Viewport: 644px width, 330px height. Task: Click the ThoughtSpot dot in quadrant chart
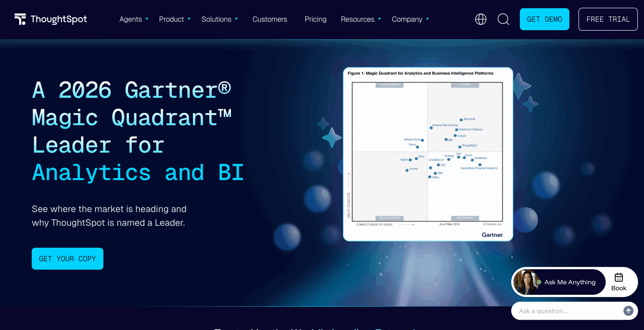pos(460,147)
